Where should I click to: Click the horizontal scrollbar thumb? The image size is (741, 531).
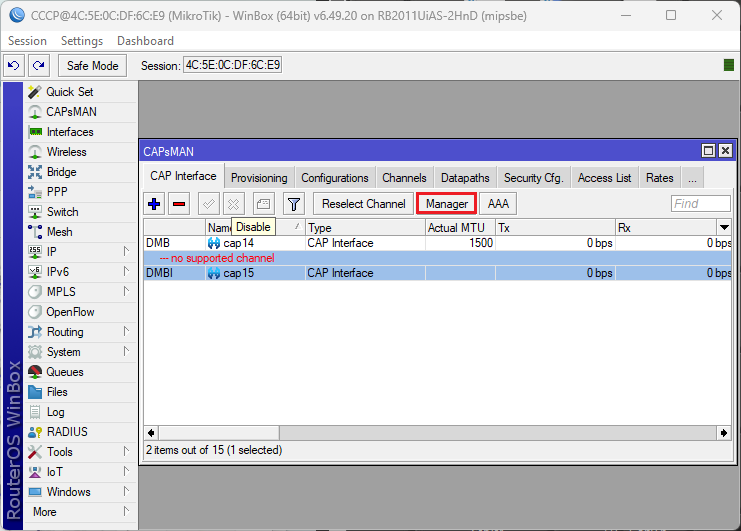pos(219,433)
